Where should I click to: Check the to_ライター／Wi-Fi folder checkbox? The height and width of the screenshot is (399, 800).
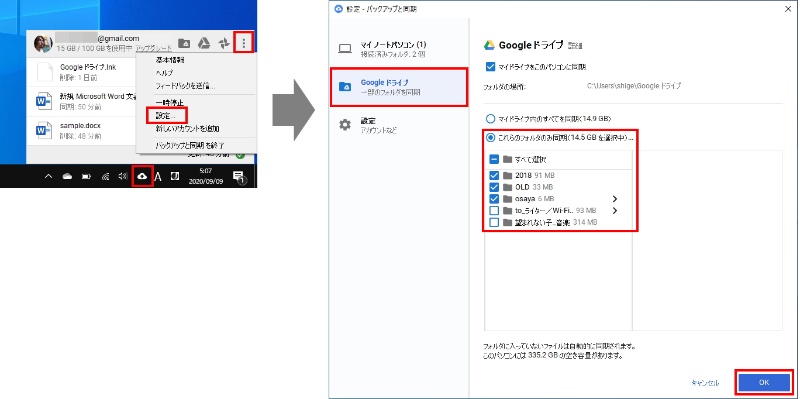click(x=494, y=210)
